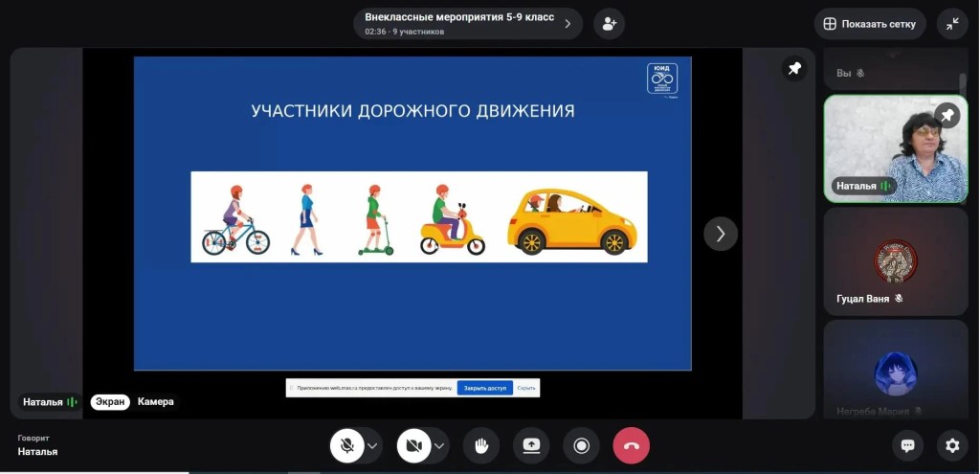Click the Показать сетку button
The width and height of the screenshot is (980, 474).
869,24
